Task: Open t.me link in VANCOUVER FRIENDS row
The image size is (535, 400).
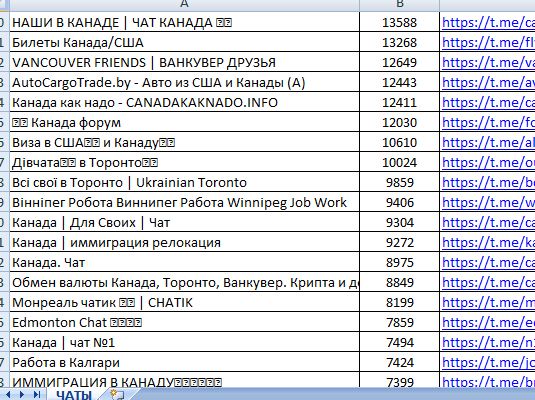Action: (488, 62)
